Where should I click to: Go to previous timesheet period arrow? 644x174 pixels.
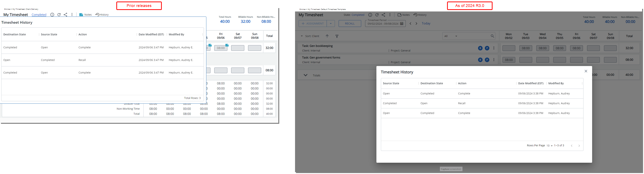[410, 24]
